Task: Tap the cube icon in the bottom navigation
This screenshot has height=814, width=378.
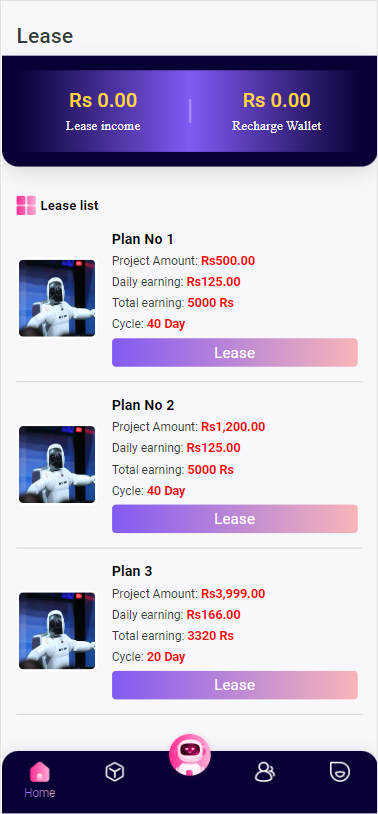Action: point(114,772)
